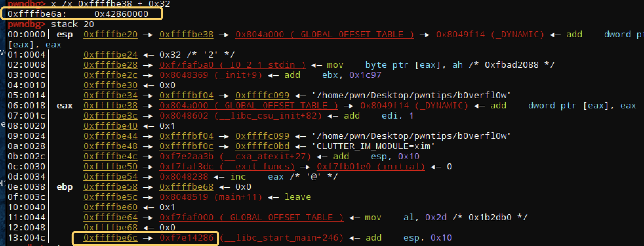Click the b0verfl0w path string on row 09
The width and height of the screenshot is (644, 246).
[x=411, y=136]
